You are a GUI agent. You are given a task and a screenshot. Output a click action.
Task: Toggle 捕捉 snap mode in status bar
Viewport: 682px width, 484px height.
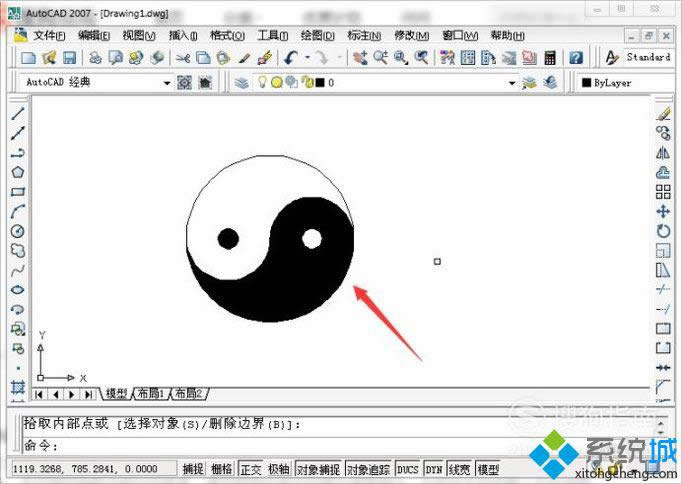(x=193, y=469)
